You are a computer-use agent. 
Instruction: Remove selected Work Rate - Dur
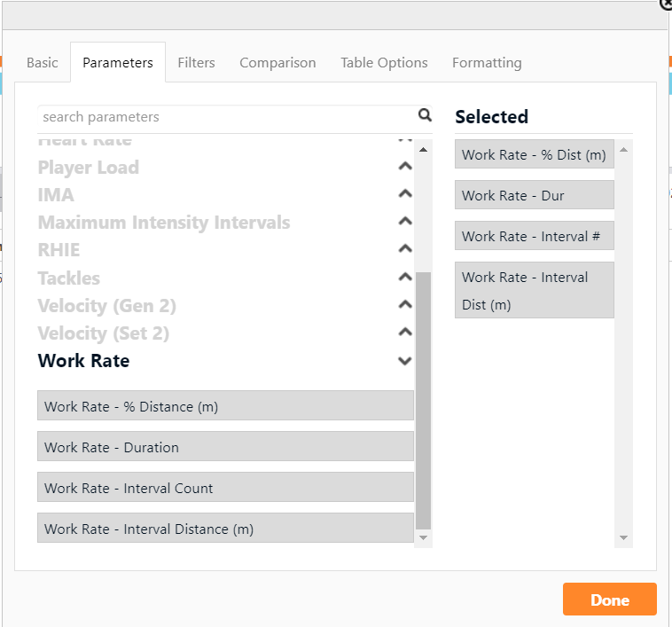pos(535,194)
